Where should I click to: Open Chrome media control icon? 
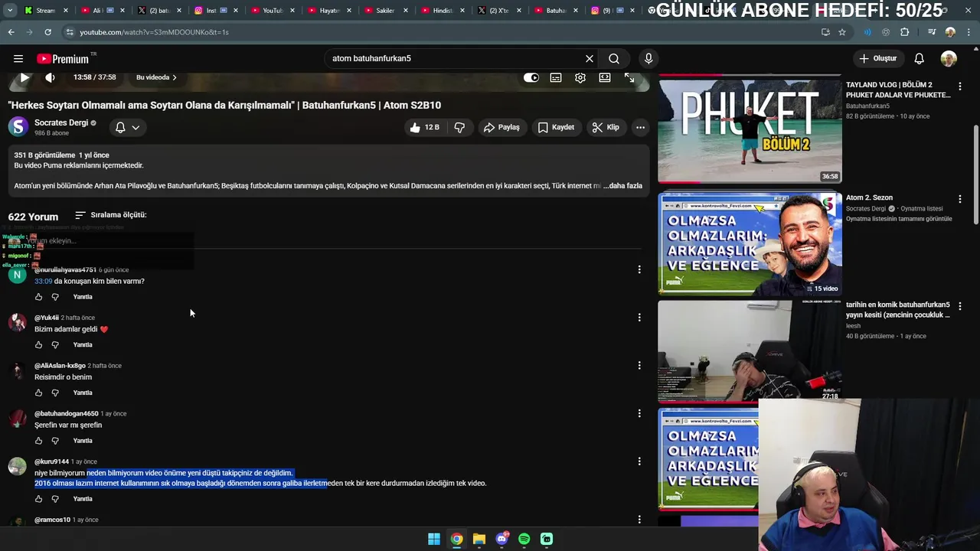(x=932, y=32)
